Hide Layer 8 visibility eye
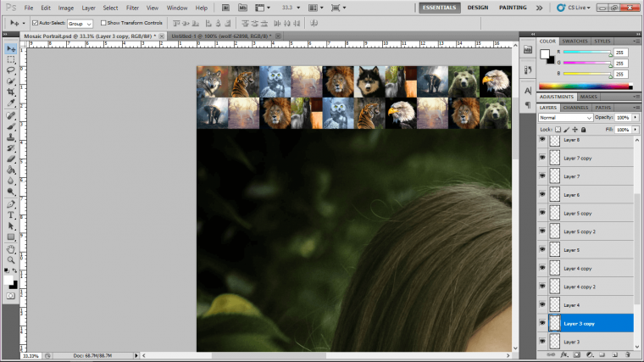644x362 pixels. [x=542, y=140]
